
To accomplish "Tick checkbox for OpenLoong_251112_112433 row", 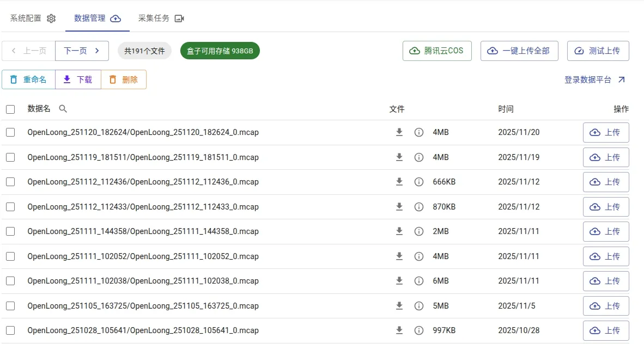I will [10, 207].
